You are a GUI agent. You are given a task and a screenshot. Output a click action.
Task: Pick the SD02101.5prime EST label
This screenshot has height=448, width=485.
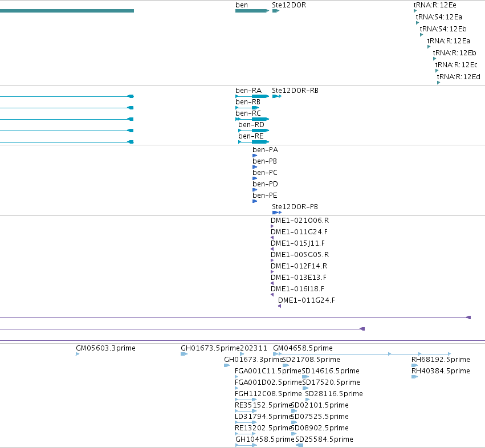coord(320,405)
